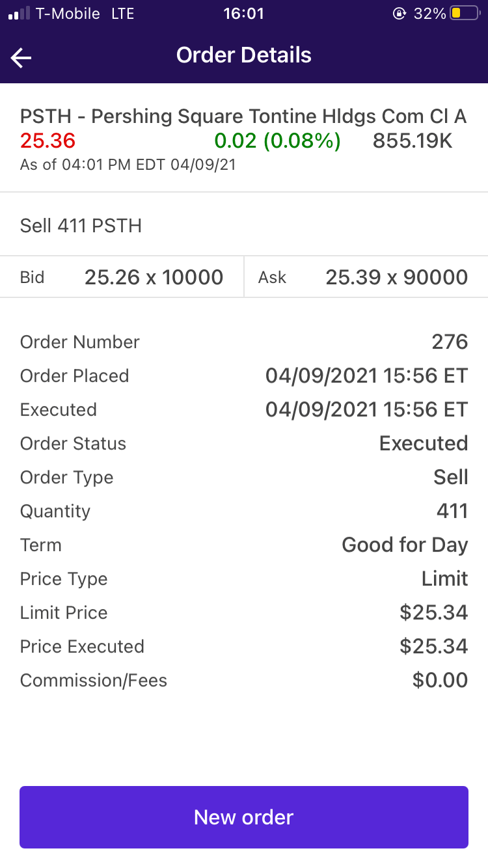
Task: Tap the Good for Day term value
Action: click(x=405, y=545)
